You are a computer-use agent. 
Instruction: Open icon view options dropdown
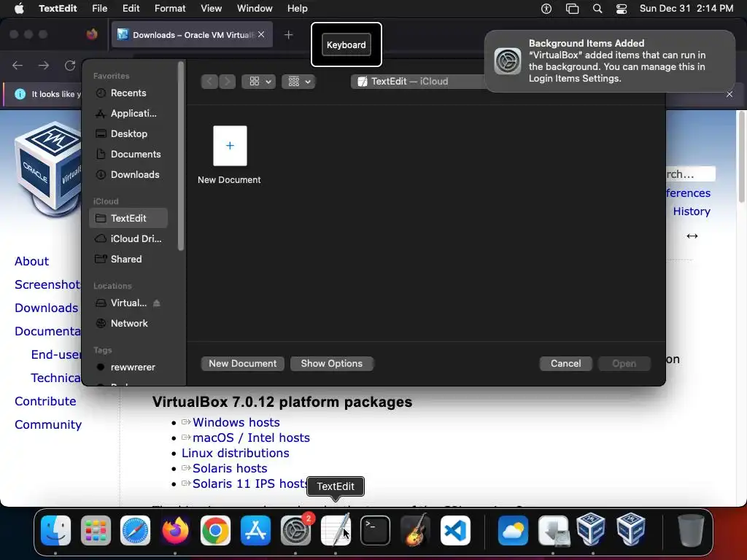click(259, 82)
